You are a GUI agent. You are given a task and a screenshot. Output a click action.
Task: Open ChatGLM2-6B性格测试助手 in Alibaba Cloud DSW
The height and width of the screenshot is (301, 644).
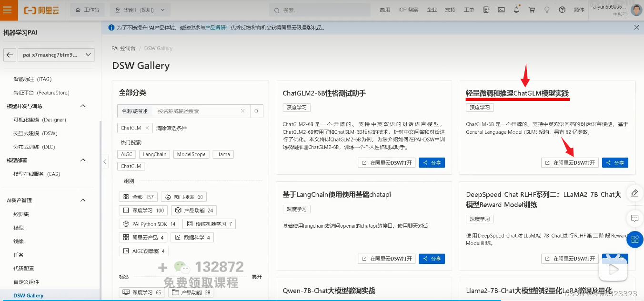pyautogui.click(x=387, y=163)
